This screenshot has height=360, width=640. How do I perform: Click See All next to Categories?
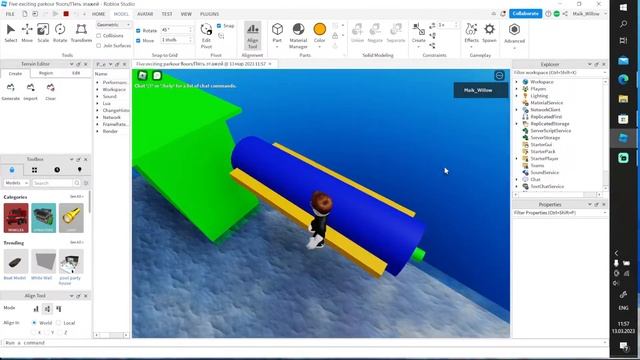(x=76, y=197)
